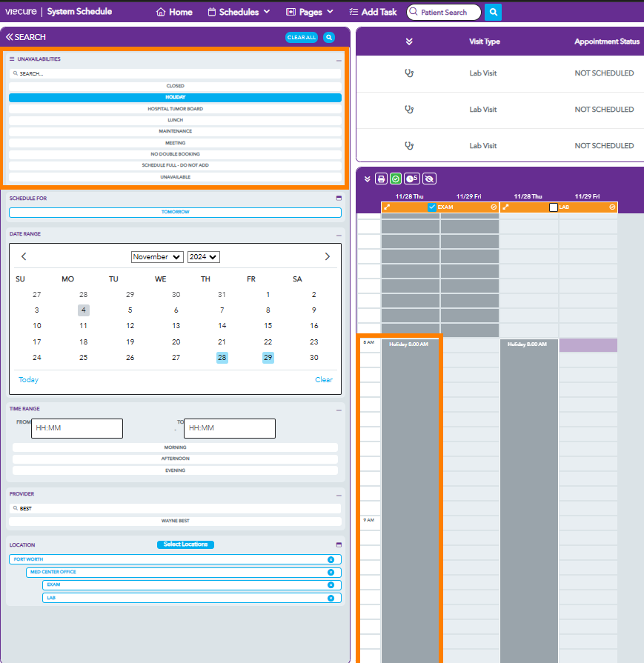Toggle the MORNING time range option
The height and width of the screenshot is (663, 644).
point(175,447)
